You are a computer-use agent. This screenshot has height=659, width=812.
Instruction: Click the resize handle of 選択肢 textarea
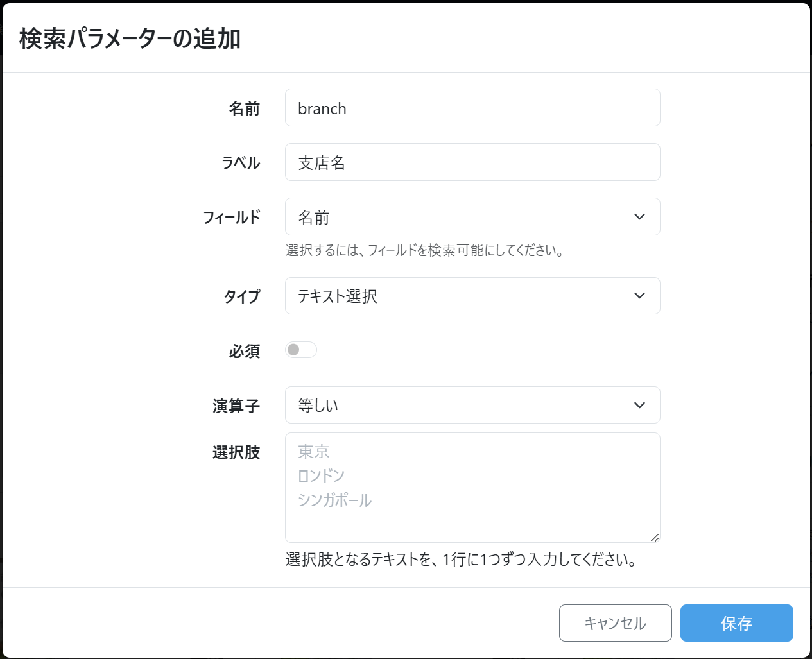(x=654, y=537)
